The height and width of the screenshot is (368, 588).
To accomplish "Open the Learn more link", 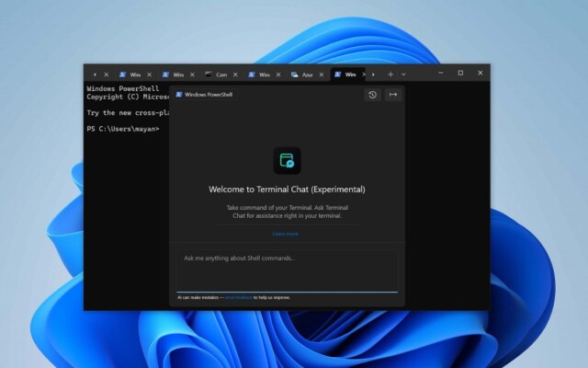I will 286,234.
